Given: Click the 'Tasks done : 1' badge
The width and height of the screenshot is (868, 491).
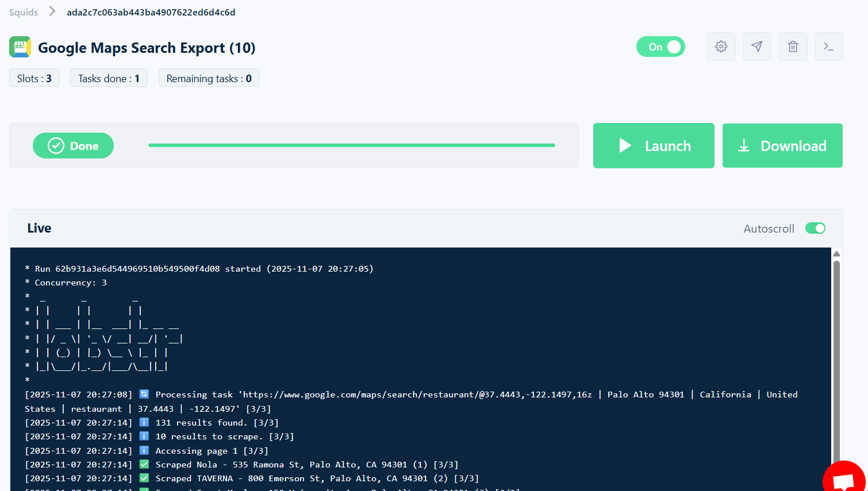Looking at the screenshot, I should (x=108, y=78).
